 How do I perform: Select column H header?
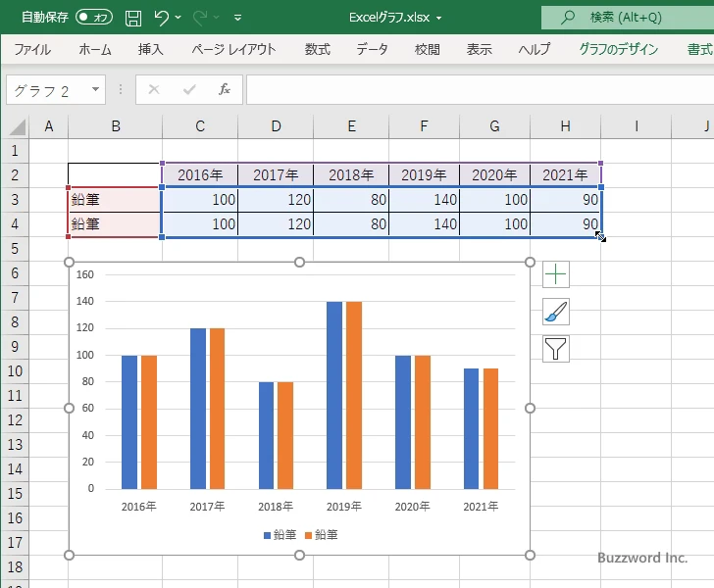[565, 126]
